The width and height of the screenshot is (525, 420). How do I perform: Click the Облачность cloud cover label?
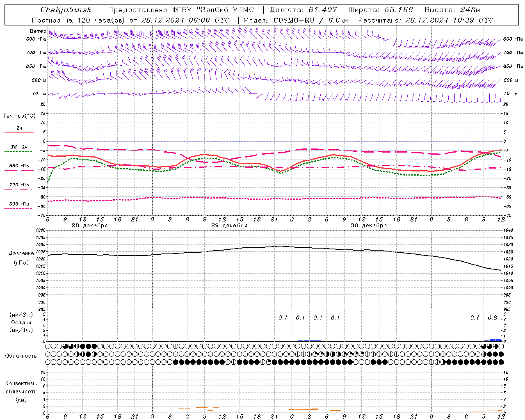21,356
